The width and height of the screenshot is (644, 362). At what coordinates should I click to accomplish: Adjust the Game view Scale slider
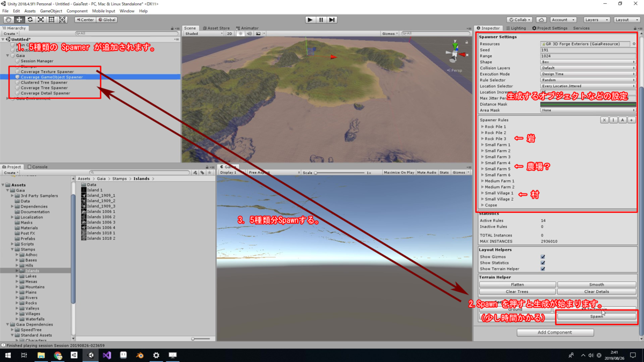[340, 173]
